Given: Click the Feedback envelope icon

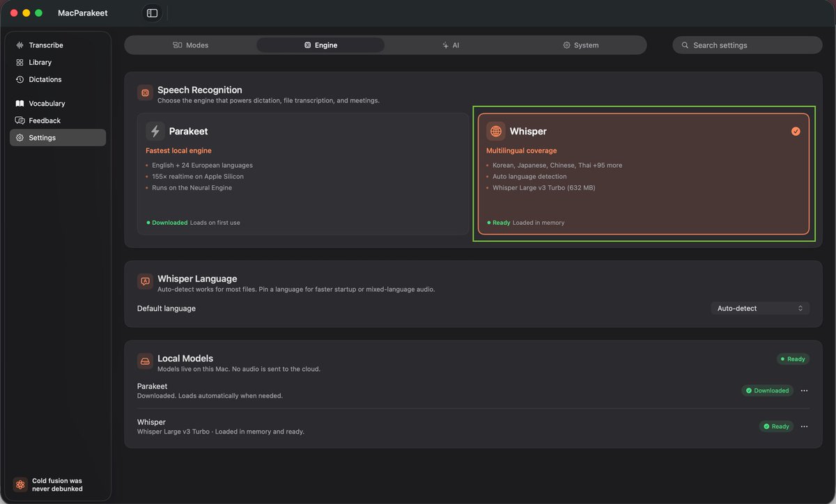Looking at the screenshot, I should 20,120.
